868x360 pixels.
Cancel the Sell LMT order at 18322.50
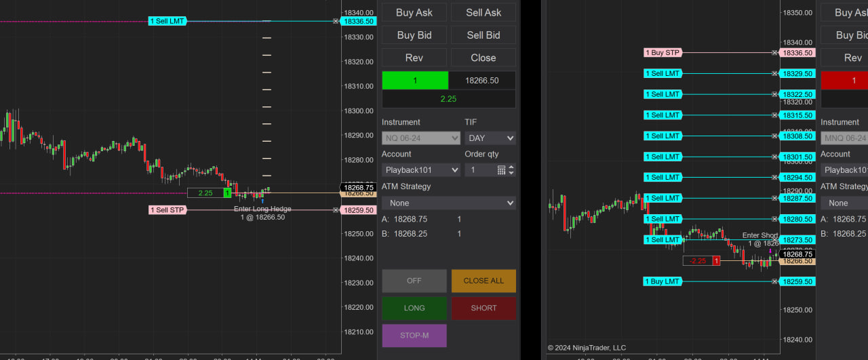(774, 94)
